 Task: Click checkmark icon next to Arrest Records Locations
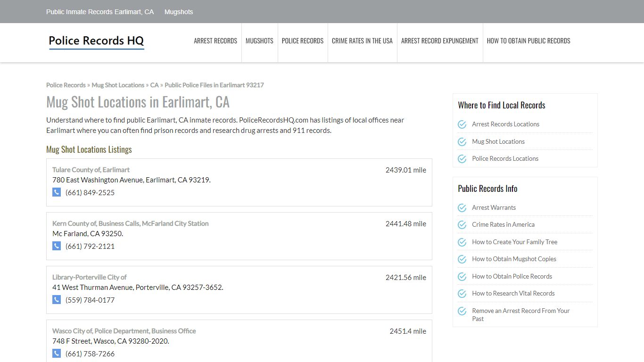[x=462, y=124]
